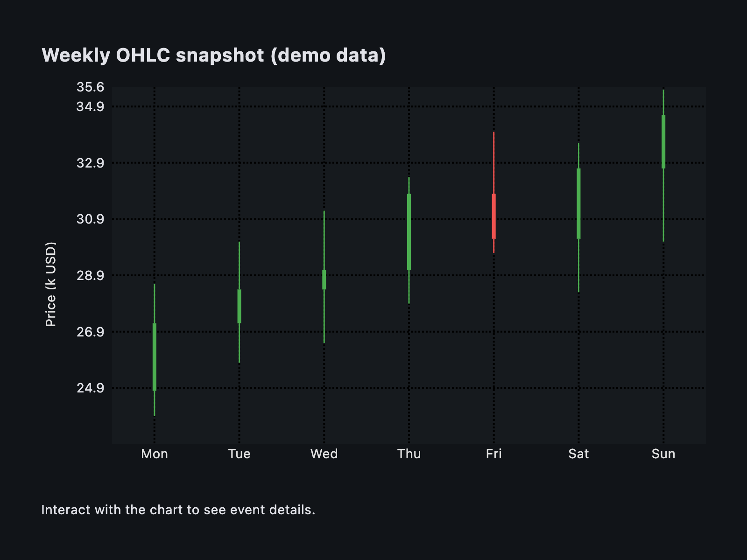
Task: Click the red Friday candlestick body
Action: click(493, 216)
